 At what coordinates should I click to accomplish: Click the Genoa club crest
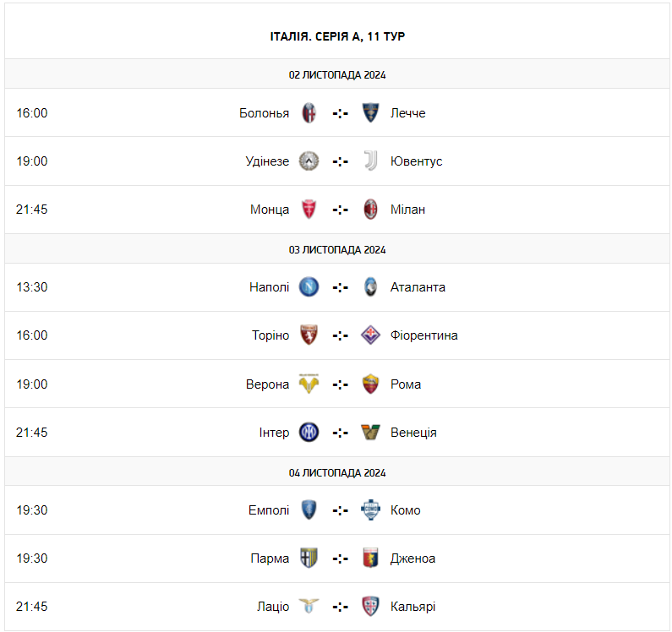tap(370, 558)
